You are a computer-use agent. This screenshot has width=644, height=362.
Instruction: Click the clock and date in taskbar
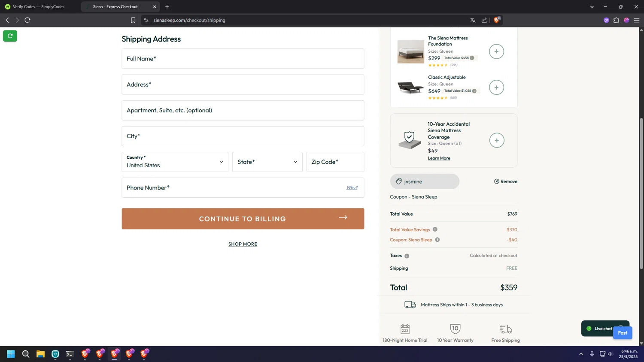628,354
